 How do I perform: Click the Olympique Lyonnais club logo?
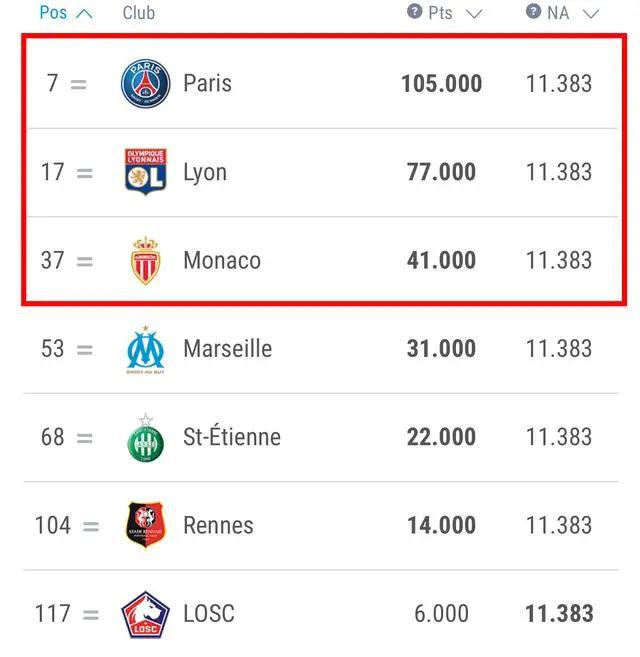pos(145,172)
